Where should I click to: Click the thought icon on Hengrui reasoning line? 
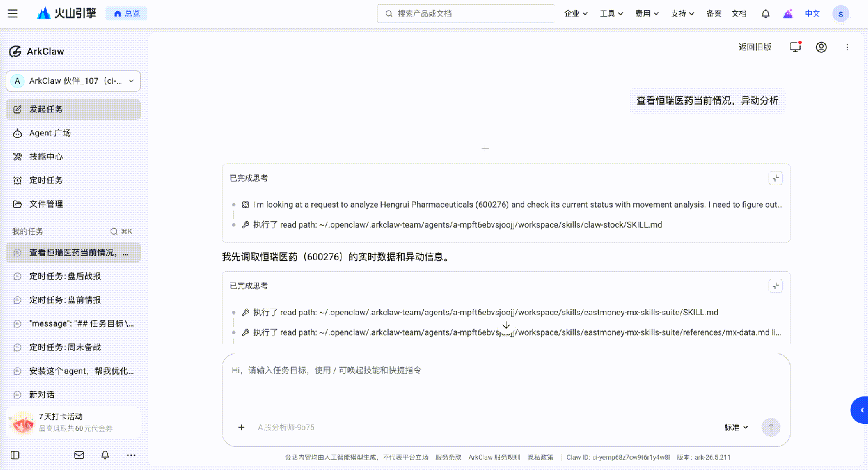click(x=246, y=205)
